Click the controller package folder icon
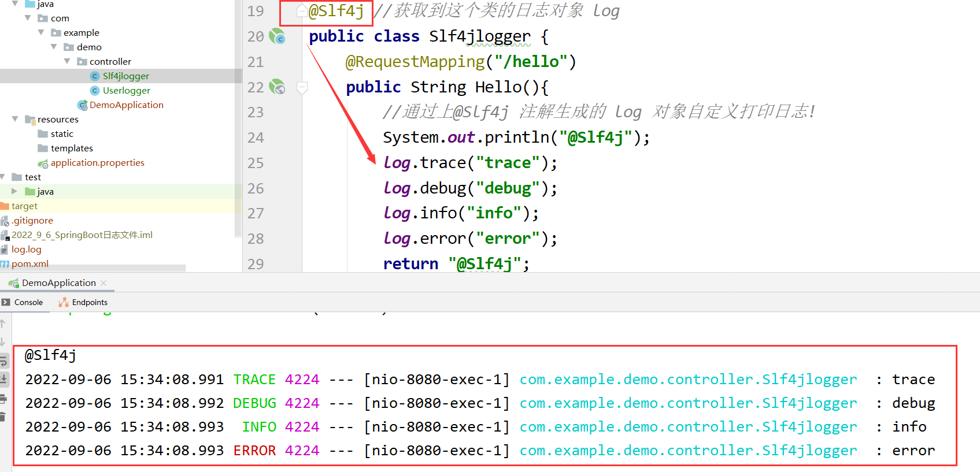 tap(82, 62)
